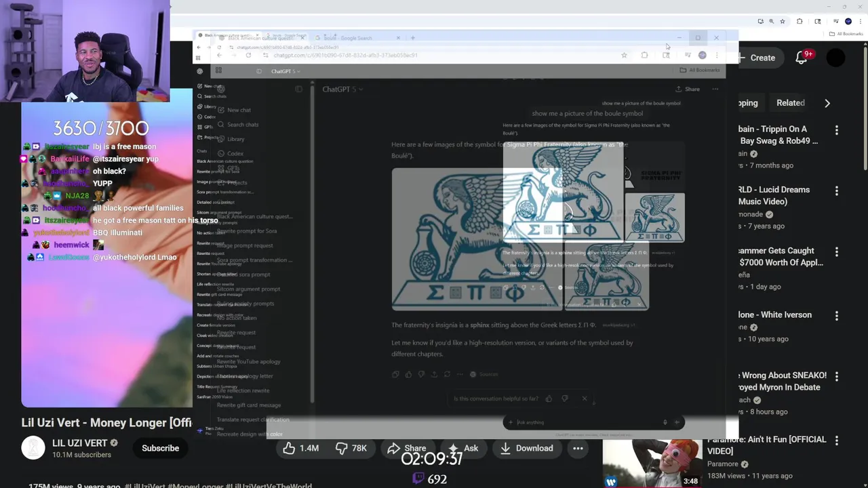Click Share in ChatGPT conversation header
868x488 pixels.
click(688, 89)
